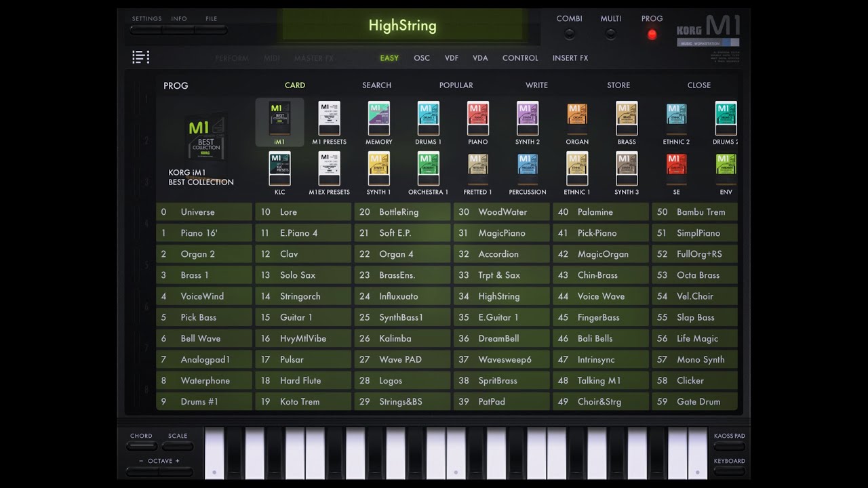Click the HighString program name display
The image size is (868, 488).
pyautogui.click(x=403, y=26)
